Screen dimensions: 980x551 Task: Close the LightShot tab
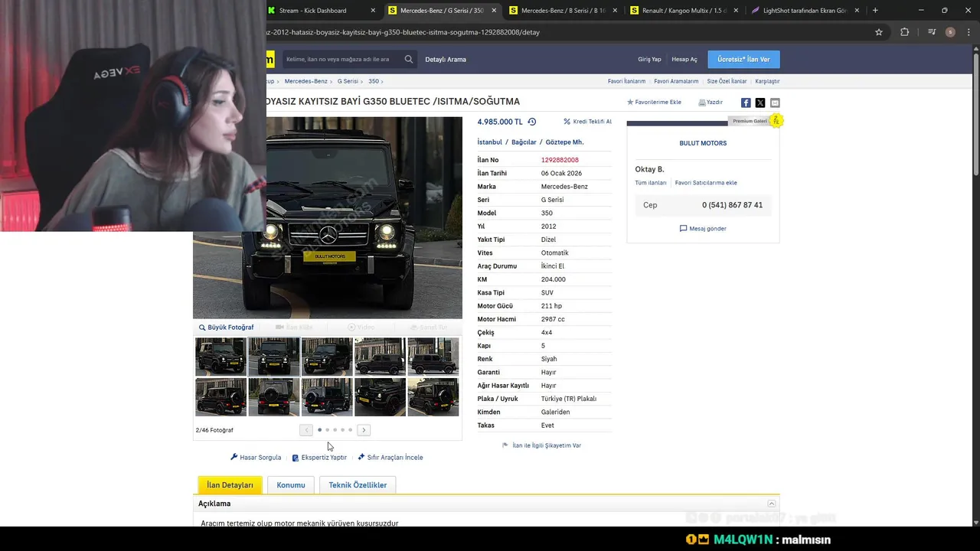[857, 11]
